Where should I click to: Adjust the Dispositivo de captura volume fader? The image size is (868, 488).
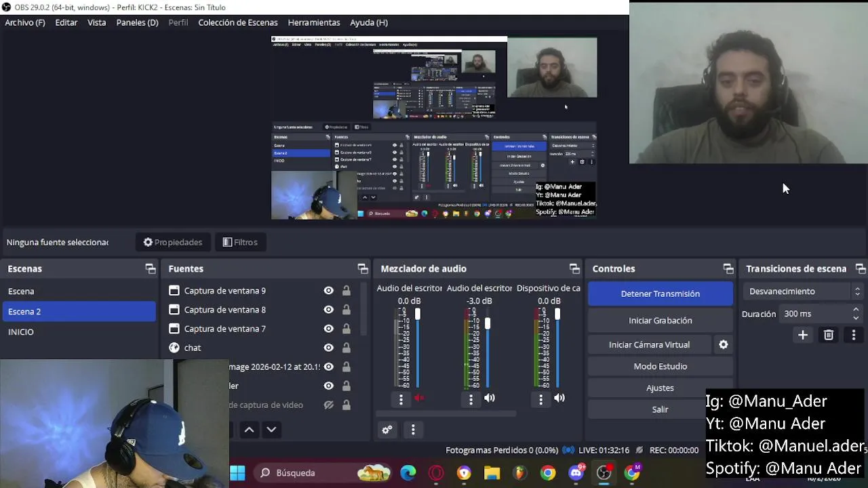(x=557, y=314)
